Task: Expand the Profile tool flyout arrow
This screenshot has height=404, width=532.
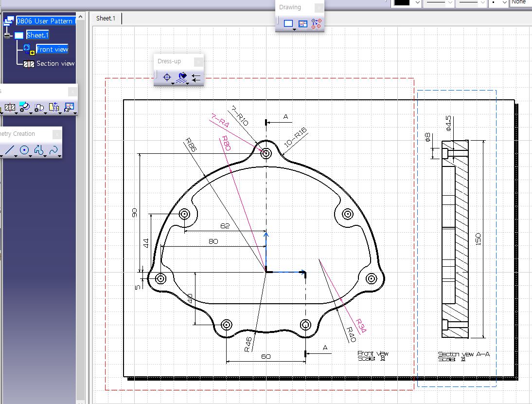Action: click(45, 156)
